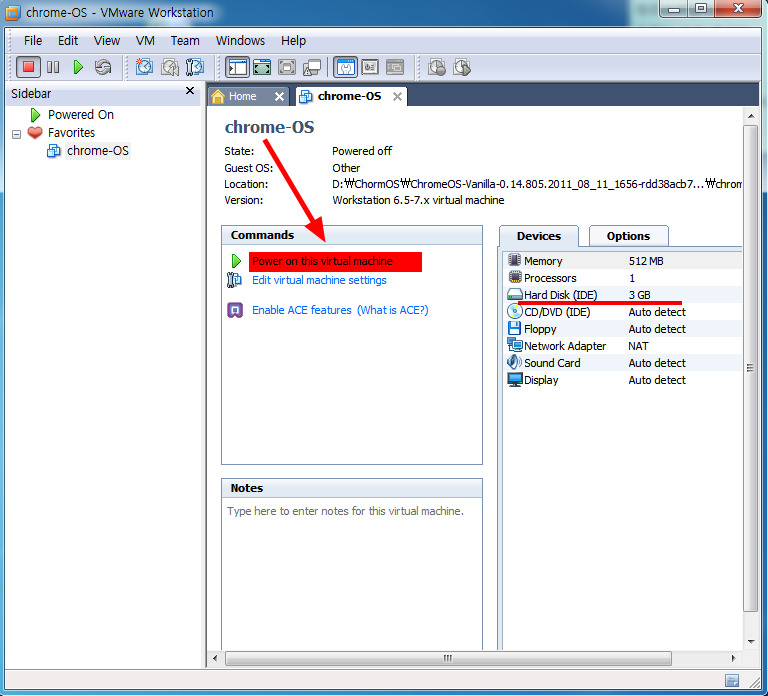Select Powered On in the sidebar
The height and width of the screenshot is (696, 768).
coord(80,115)
